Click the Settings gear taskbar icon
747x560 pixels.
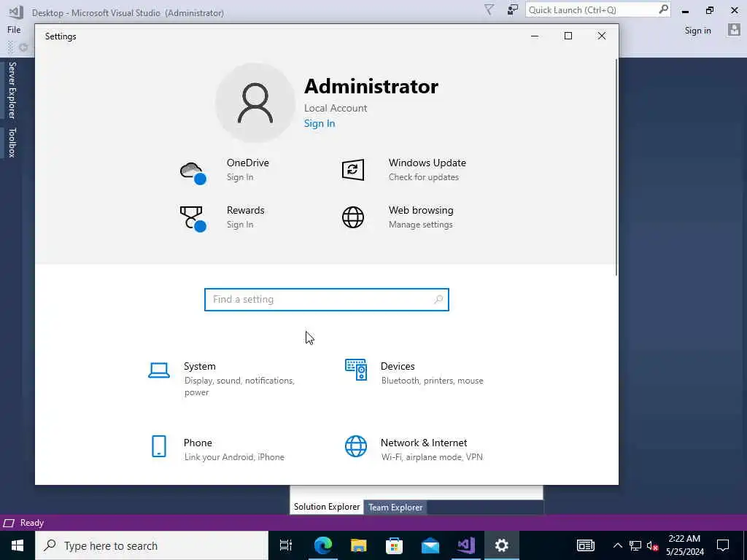[502, 545]
